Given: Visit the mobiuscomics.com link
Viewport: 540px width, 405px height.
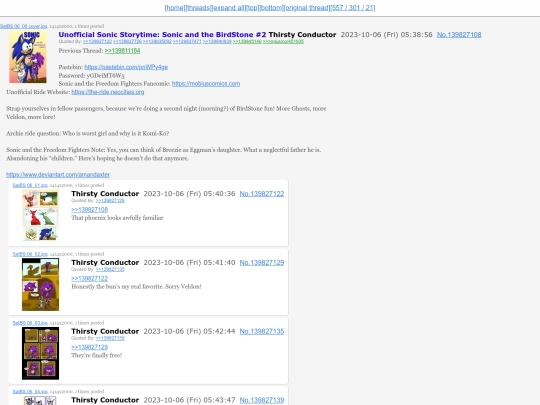Looking at the screenshot, I should (206, 84).
